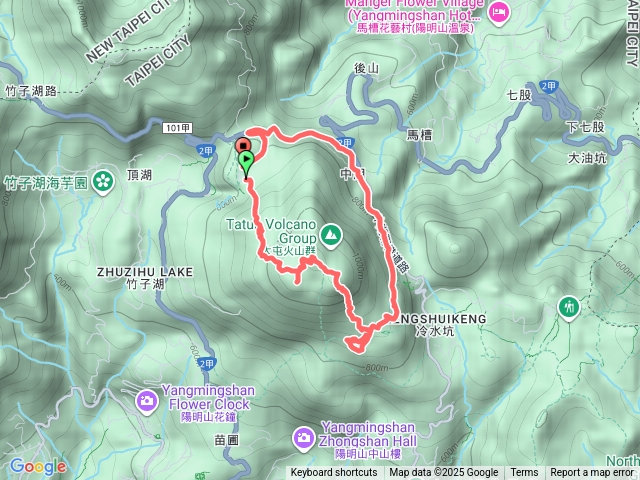Click the 2甲 road shield near 頂湖
The height and width of the screenshot is (480, 640).
coord(207,151)
